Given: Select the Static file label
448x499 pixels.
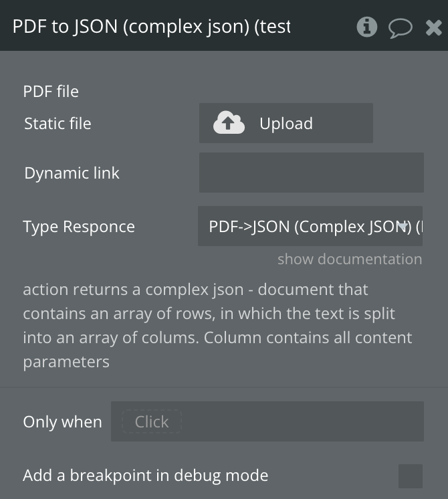Looking at the screenshot, I should pyautogui.click(x=58, y=124).
